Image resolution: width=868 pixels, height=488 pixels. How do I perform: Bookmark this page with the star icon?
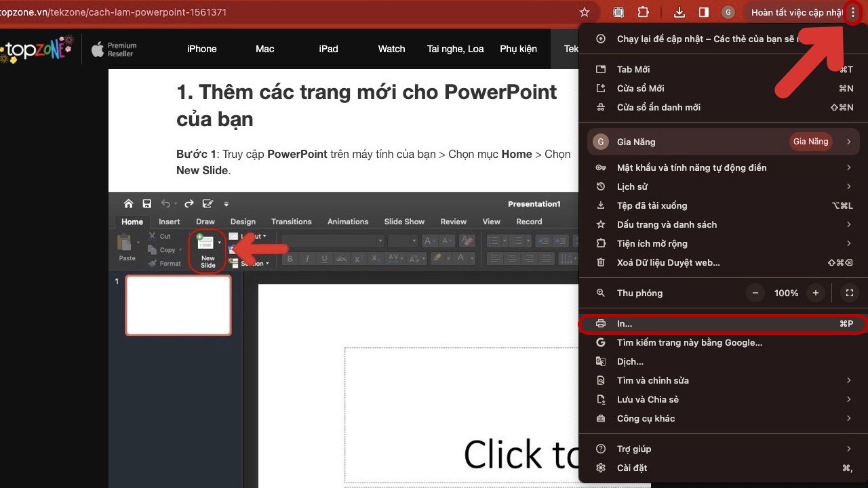click(585, 12)
